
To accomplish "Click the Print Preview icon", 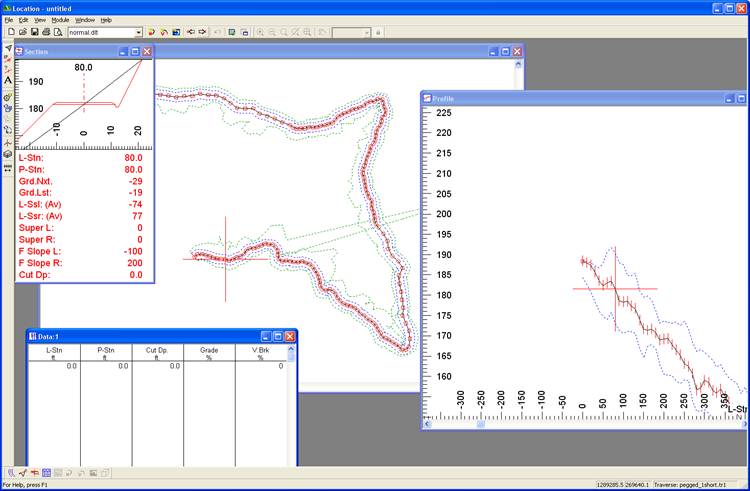I will pyautogui.click(x=58, y=32).
